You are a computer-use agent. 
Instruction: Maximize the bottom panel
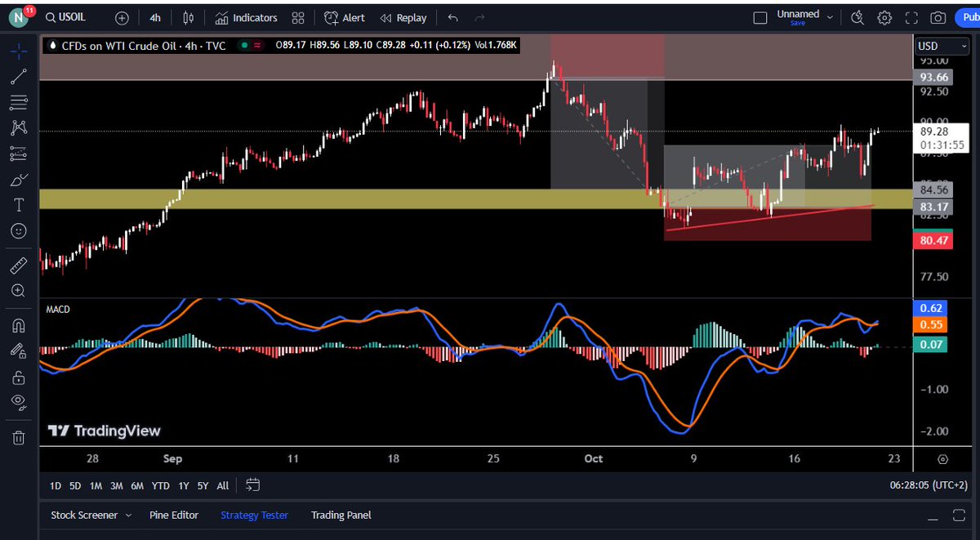coord(959,515)
